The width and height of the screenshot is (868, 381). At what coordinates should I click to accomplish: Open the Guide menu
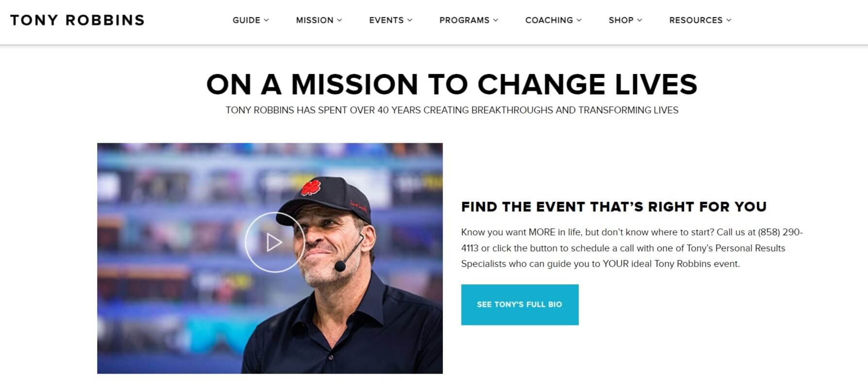(x=250, y=20)
